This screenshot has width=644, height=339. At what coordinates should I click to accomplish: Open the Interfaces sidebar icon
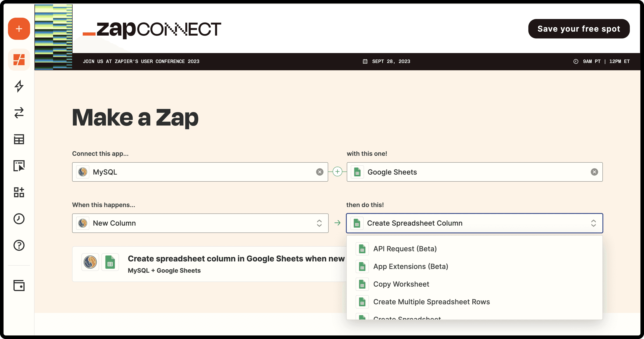19,166
